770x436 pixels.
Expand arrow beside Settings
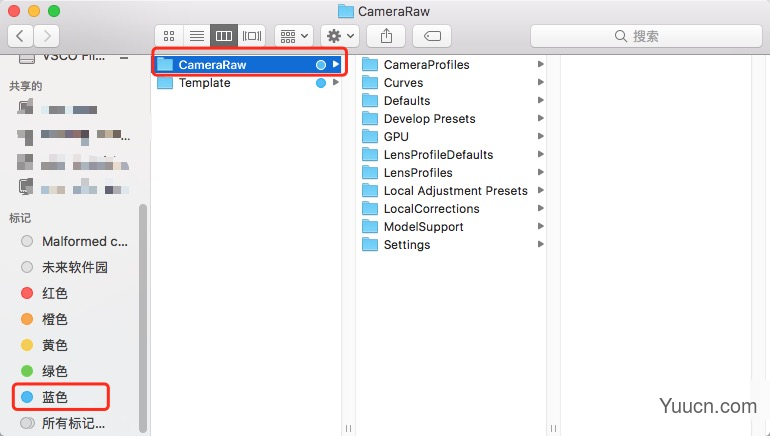point(541,244)
